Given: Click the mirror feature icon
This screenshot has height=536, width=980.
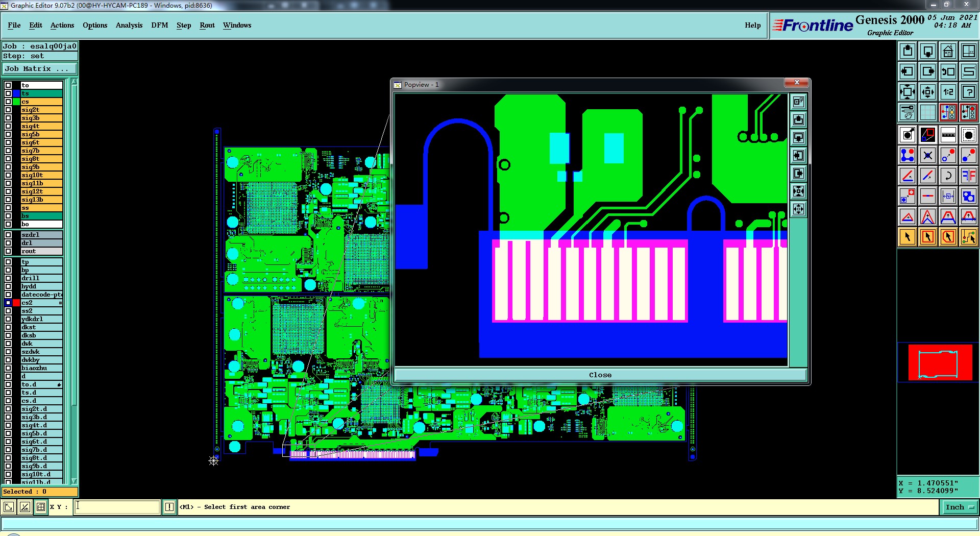Looking at the screenshot, I should point(968,176).
